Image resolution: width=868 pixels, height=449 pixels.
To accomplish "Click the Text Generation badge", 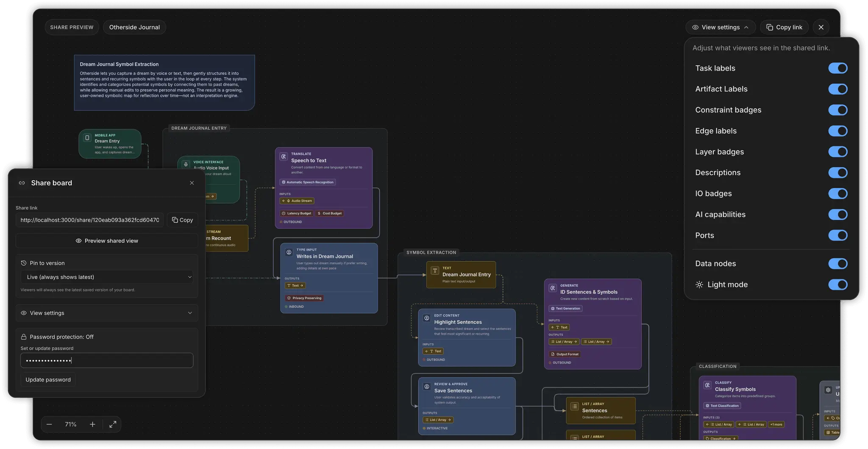I will coord(565,308).
